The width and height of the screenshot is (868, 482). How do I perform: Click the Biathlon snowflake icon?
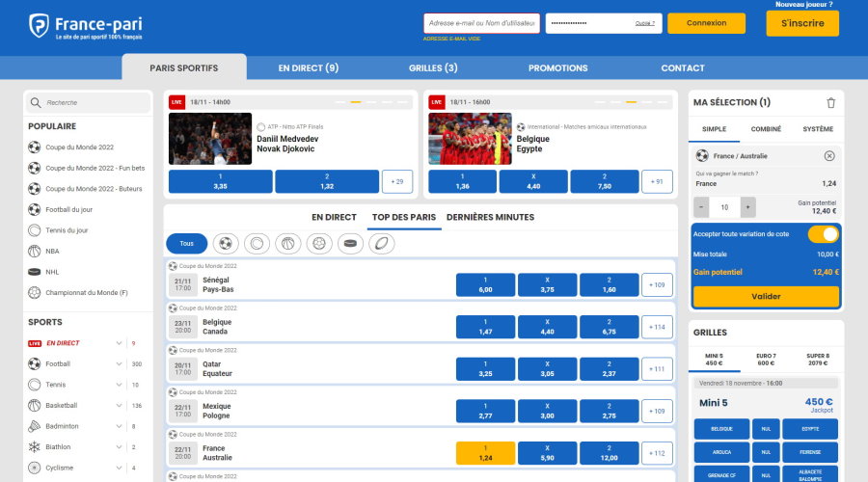[x=35, y=447]
